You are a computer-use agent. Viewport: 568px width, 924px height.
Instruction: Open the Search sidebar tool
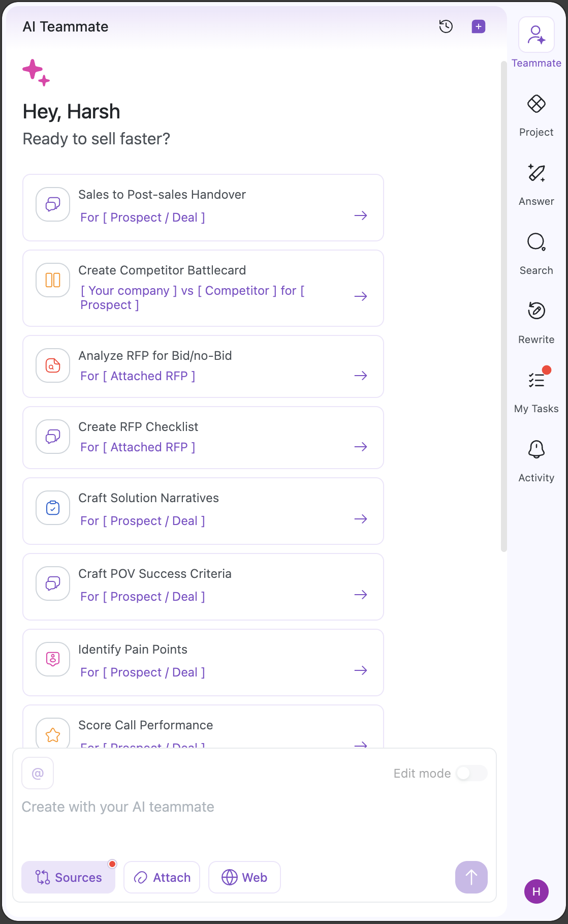(x=536, y=253)
